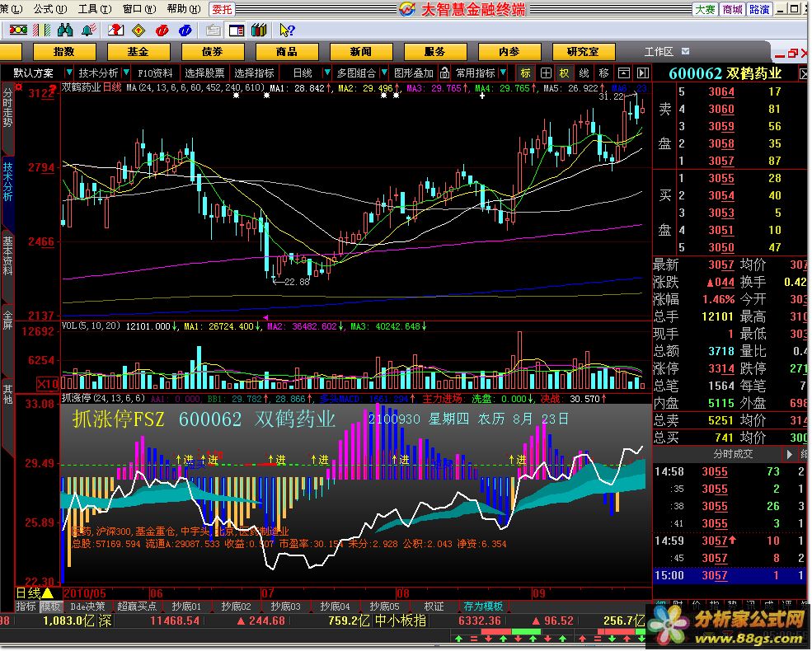Click the 路演 roadshow button
This screenshot has width=812, height=651.
pyautogui.click(x=759, y=9)
